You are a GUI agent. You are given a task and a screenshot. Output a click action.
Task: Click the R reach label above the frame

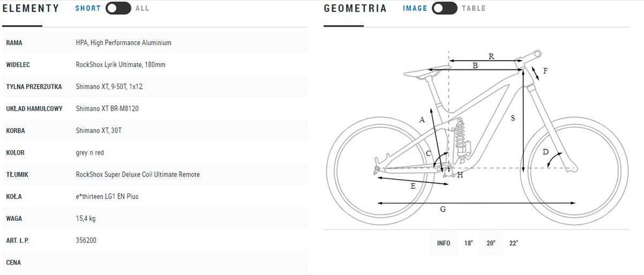491,57
